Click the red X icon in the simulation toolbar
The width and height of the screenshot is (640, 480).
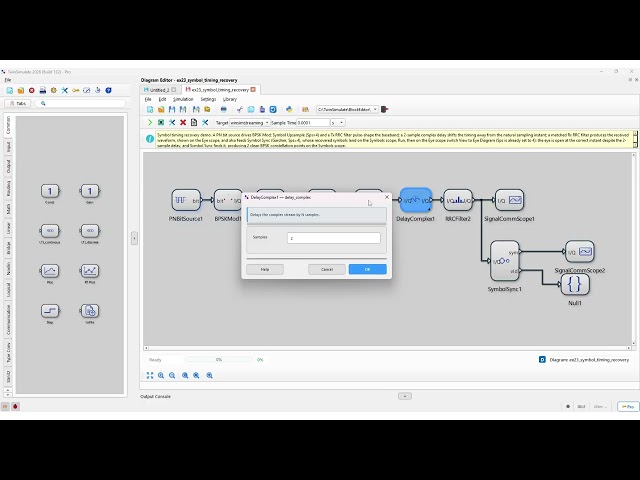183,122
